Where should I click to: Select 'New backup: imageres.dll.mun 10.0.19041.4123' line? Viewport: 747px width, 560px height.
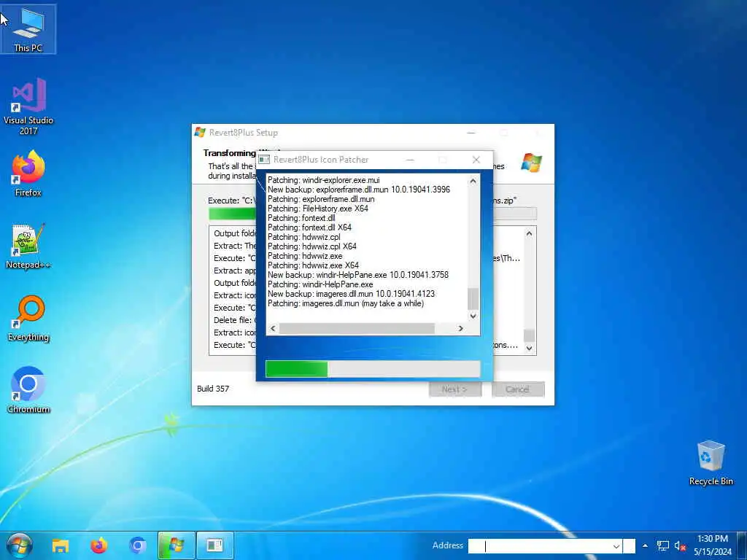(x=351, y=294)
